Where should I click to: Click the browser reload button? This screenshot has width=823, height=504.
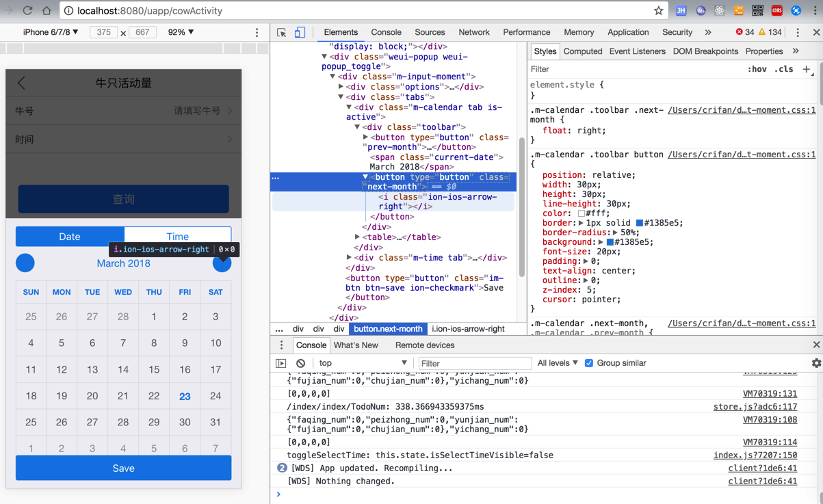(27, 10)
